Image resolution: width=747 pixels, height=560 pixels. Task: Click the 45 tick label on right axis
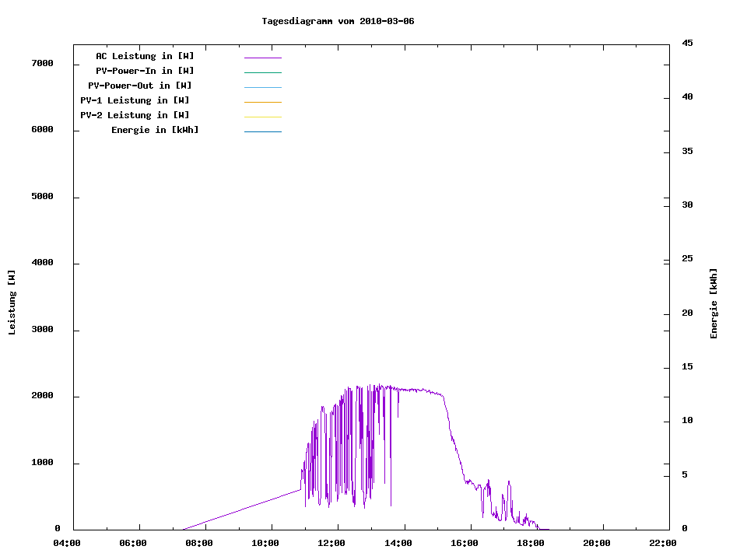(687, 43)
